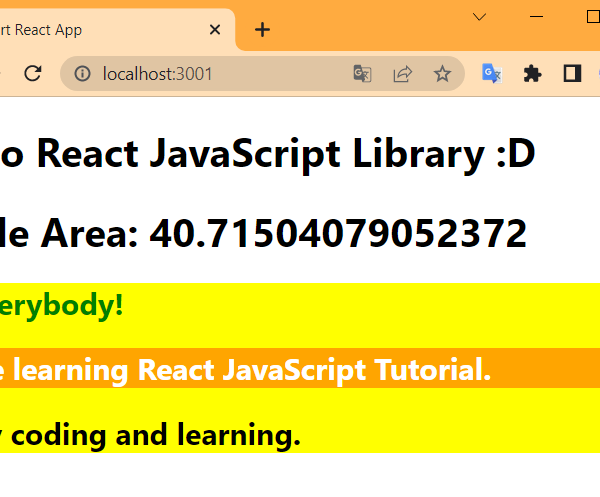The height and width of the screenshot is (497, 600).
Task: Click the Translate this page icon
Action: (362, 74)
